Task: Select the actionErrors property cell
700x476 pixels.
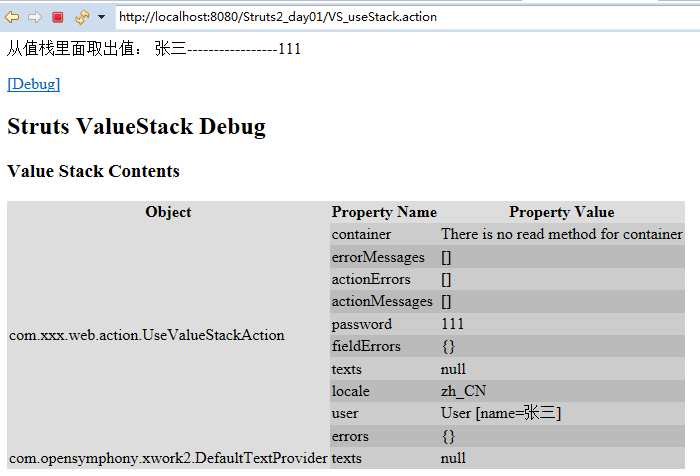Action: point(384,279)
